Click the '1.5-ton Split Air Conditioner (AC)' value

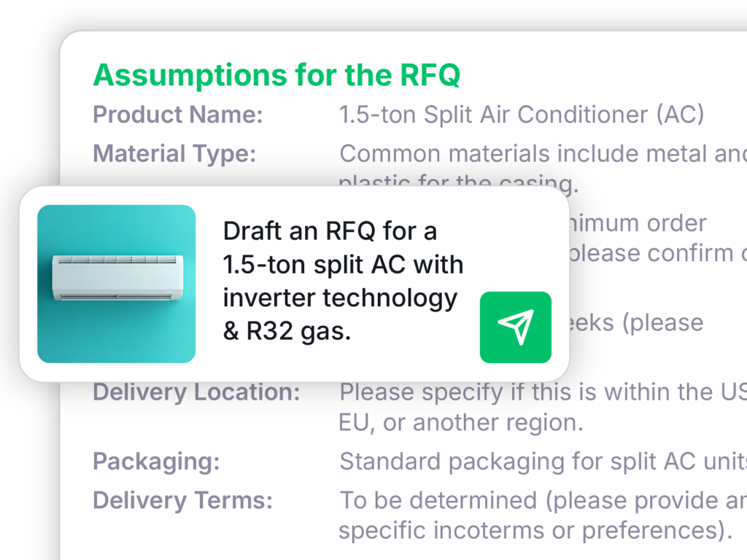[x=522, y=114]
